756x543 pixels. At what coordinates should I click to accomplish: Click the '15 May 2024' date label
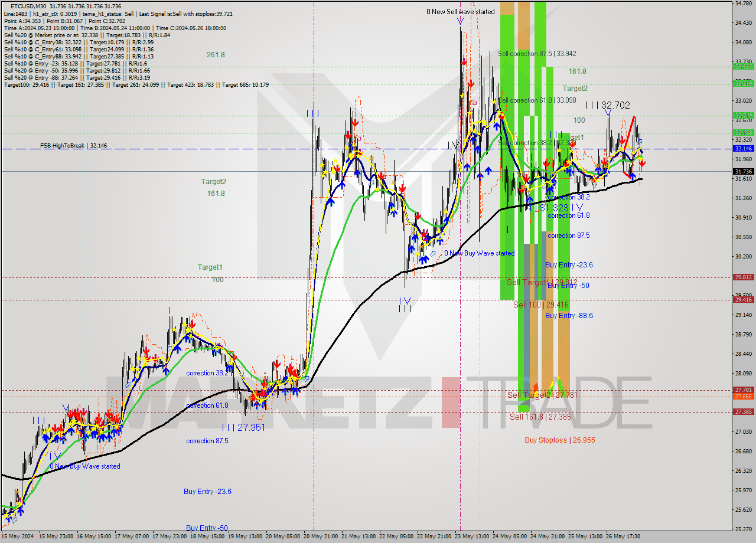[x=18, y=537]
